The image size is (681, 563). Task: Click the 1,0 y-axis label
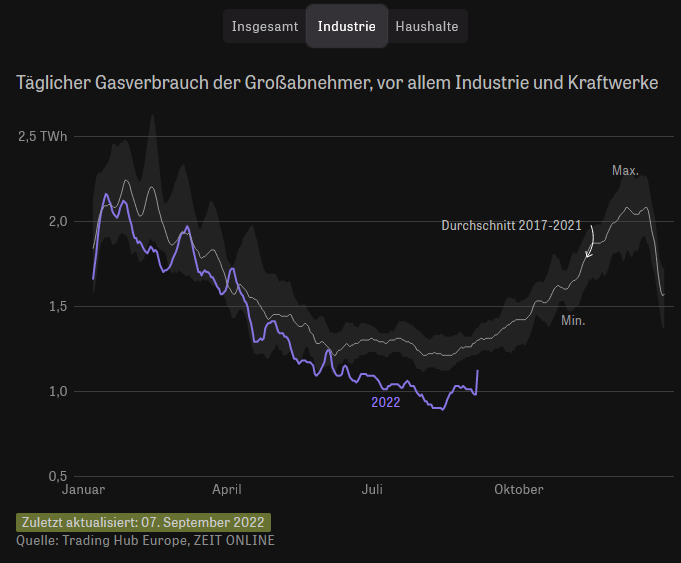coord(58,391)
